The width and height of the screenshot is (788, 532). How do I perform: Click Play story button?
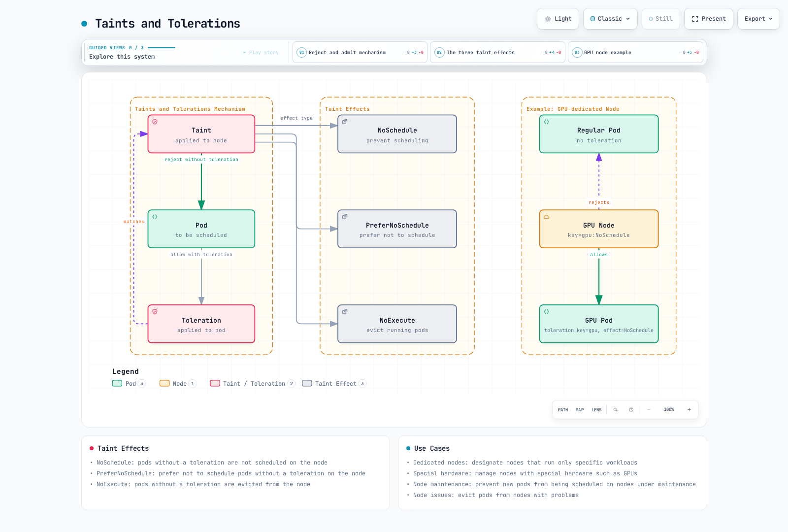point(261,53)
